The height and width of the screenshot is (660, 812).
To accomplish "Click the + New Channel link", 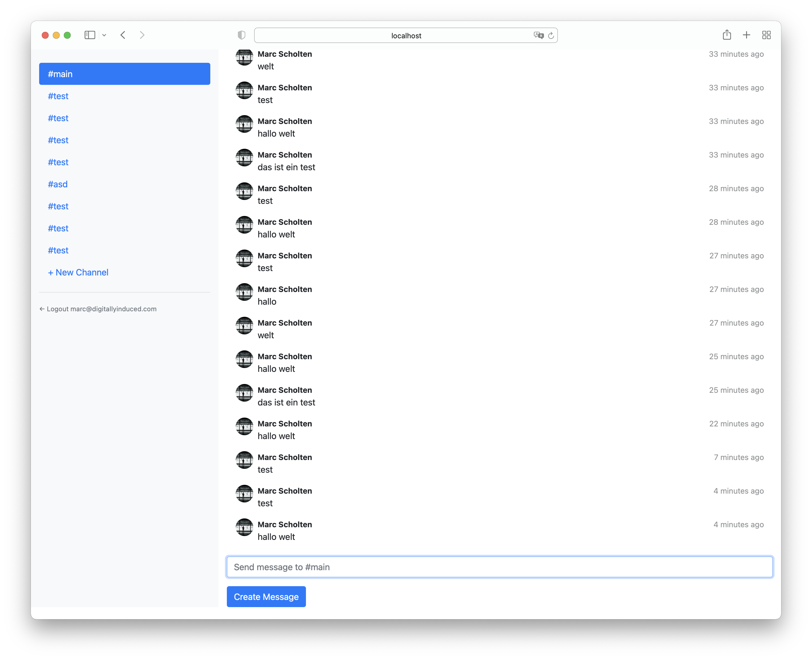I will (x=78, y=272).
